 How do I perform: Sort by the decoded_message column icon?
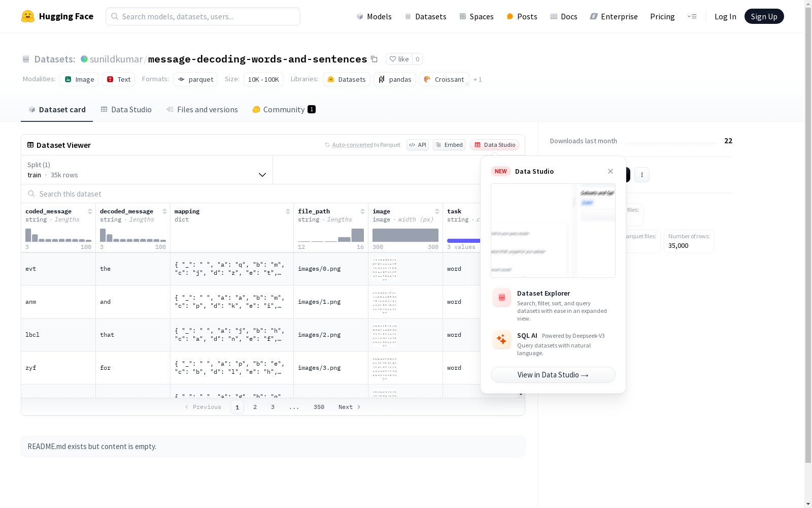164,211
